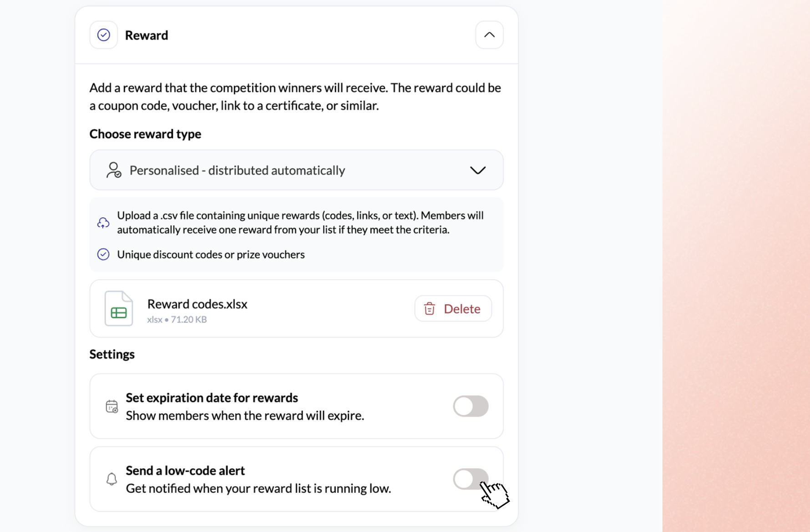Click the personalised user icon in dropdown

click(x=114, y=170)
